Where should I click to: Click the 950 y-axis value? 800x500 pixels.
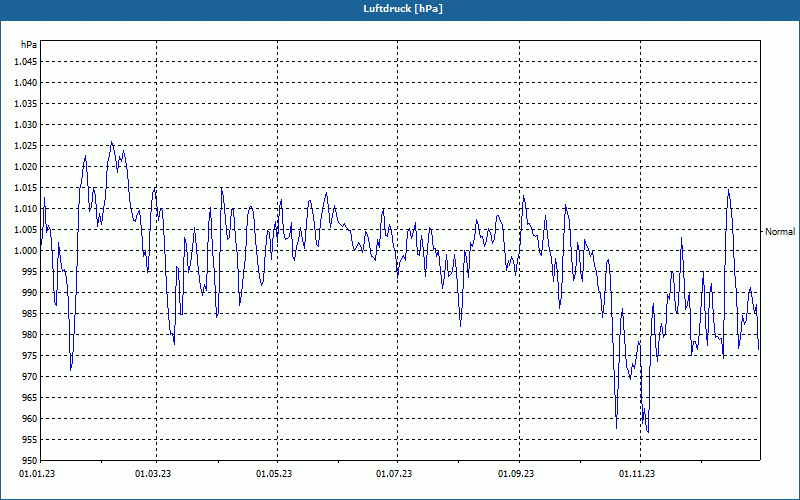[x=30, y=461]
